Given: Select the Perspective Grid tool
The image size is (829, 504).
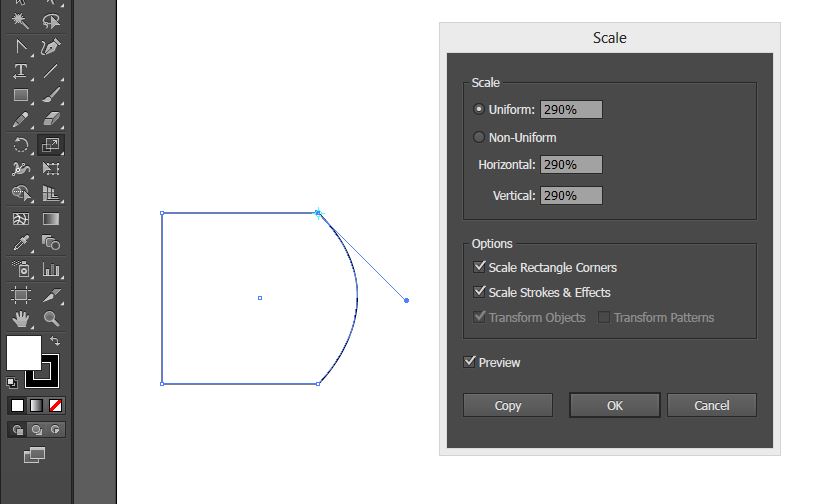Looking at the screenshot, I should pos(51,194).
